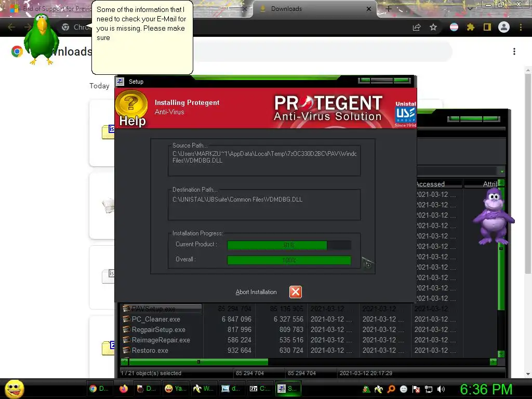Click the Current Product progress bar
This screenshot has width=532, height=399.
(x=289, y=245)
